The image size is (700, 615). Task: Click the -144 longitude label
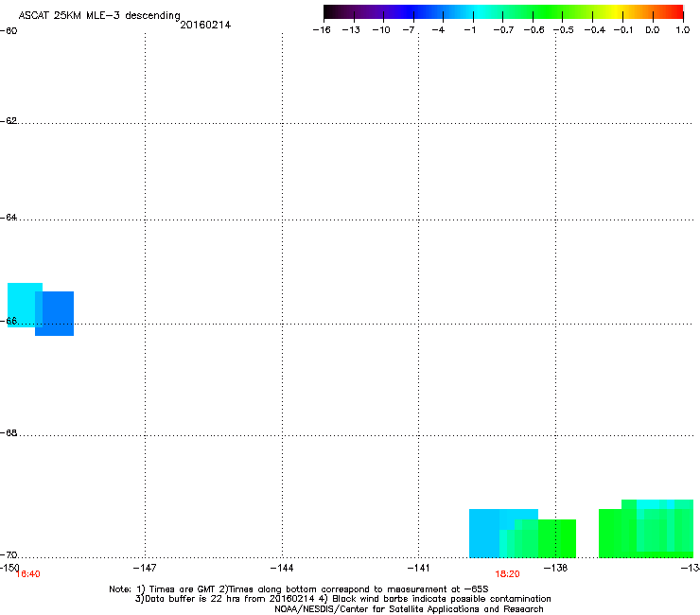[282, 568]
